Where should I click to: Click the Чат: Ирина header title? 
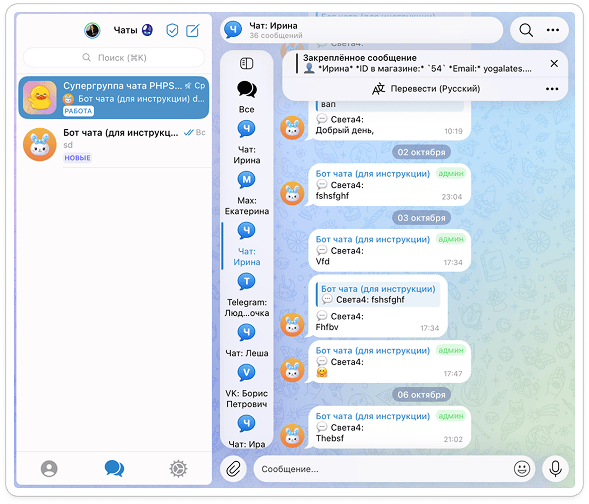coord(273,26)
